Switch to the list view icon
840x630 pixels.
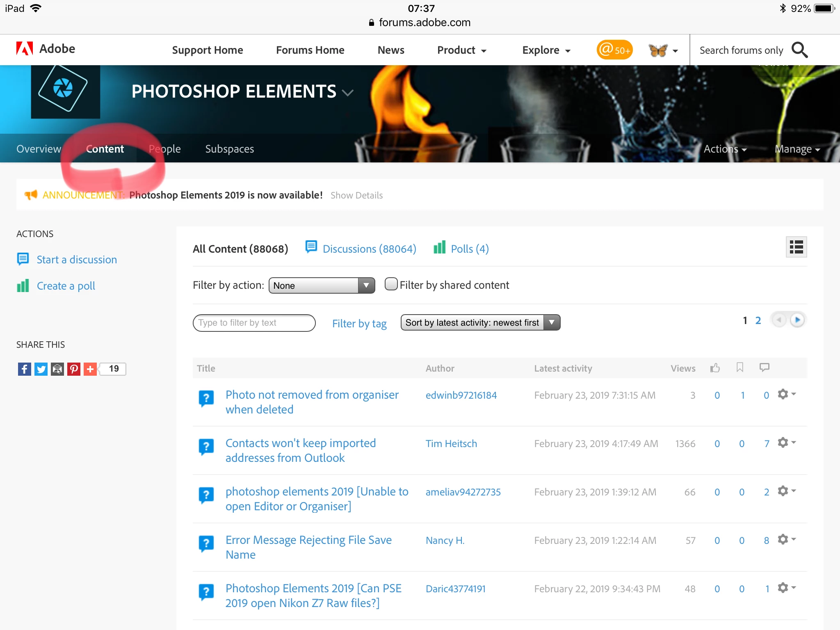(796, 247)
